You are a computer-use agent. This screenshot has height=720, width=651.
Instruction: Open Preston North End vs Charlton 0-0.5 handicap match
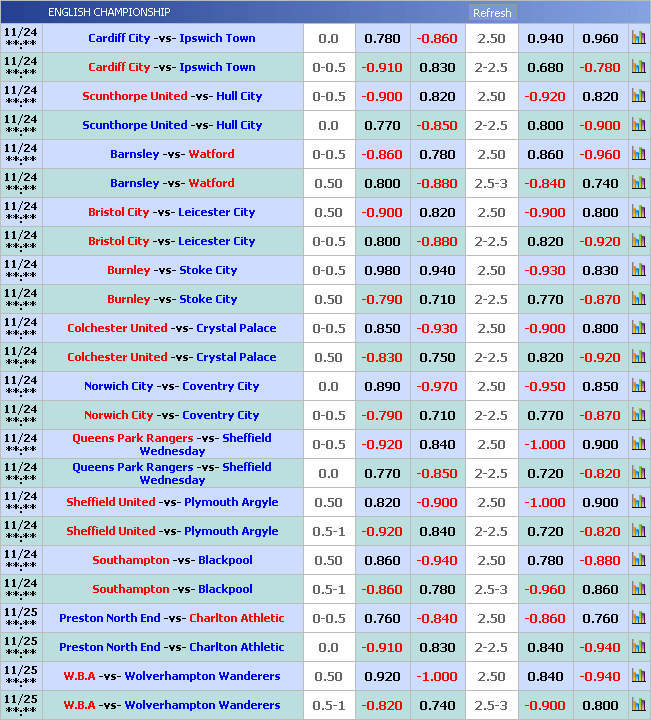171,619
